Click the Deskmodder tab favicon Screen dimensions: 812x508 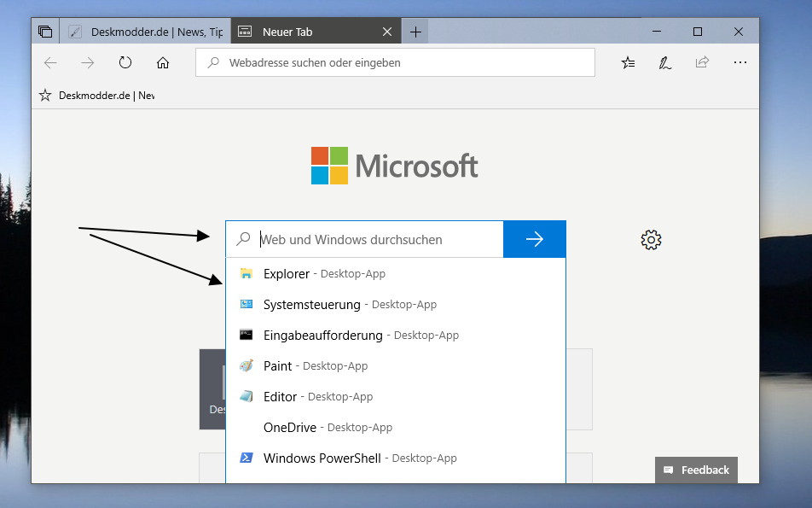coord(75,32)
